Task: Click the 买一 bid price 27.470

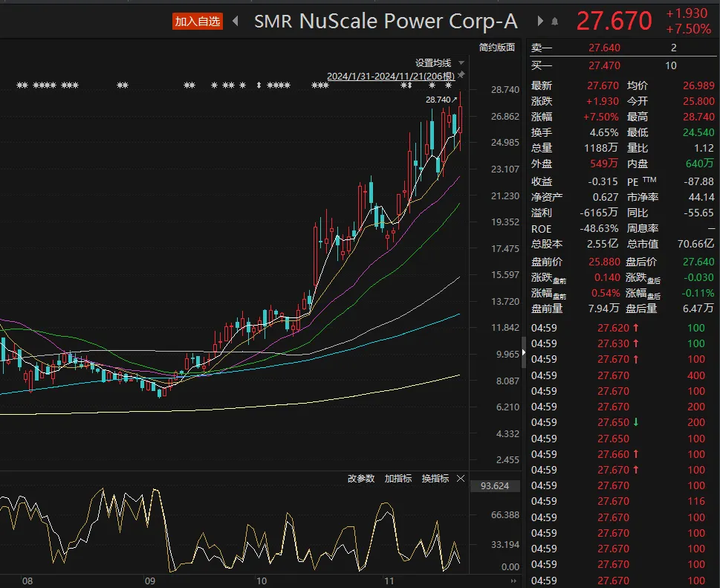Action: [604, 65]
